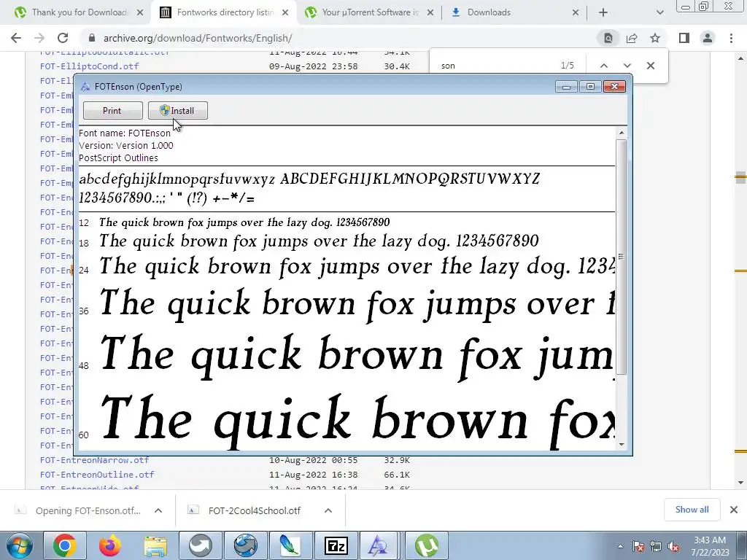This screenshot has width=747, height=560.
Task: Switch to 'Your µTorrent Software' tab
Action: 369,12
